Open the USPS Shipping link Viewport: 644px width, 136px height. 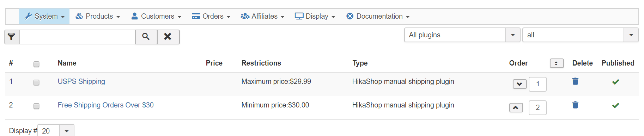pos(81,81)
